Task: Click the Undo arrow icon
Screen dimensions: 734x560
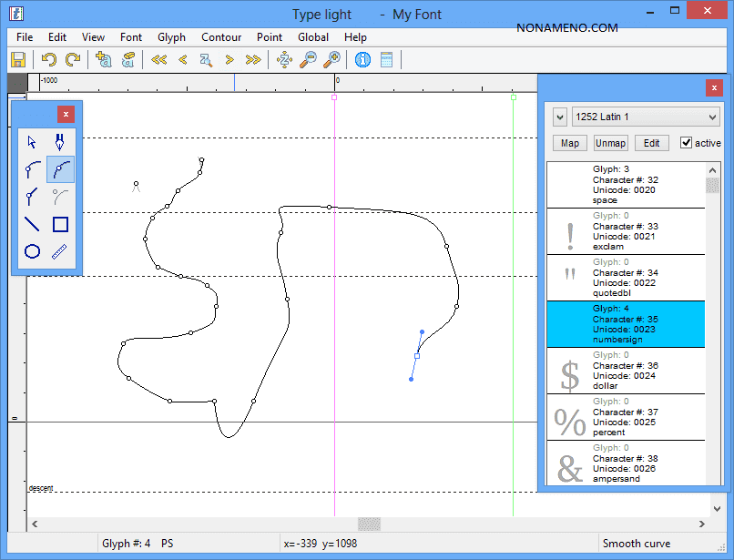Action: pyautogui.click(x=49, y=60)
